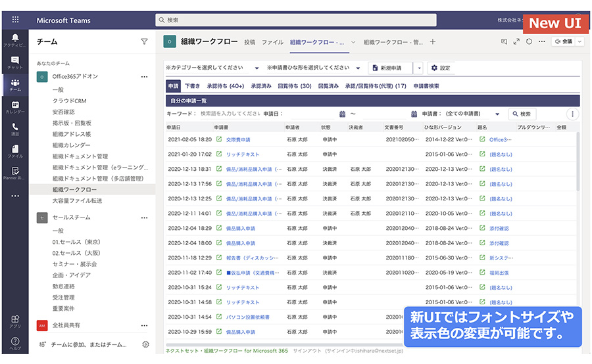
Task: Add a new tab with plus icon
Action: (433, 41)
